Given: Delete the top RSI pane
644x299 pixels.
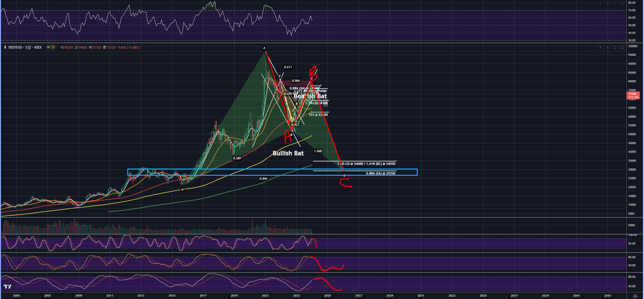Looking at the screenshot, I should tap(608, 3).
